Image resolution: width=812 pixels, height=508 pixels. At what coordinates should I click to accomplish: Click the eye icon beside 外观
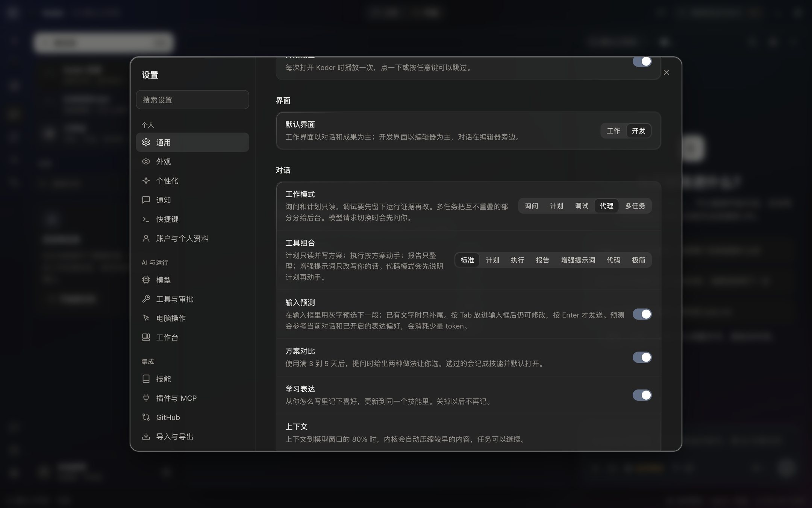point(146,161)
